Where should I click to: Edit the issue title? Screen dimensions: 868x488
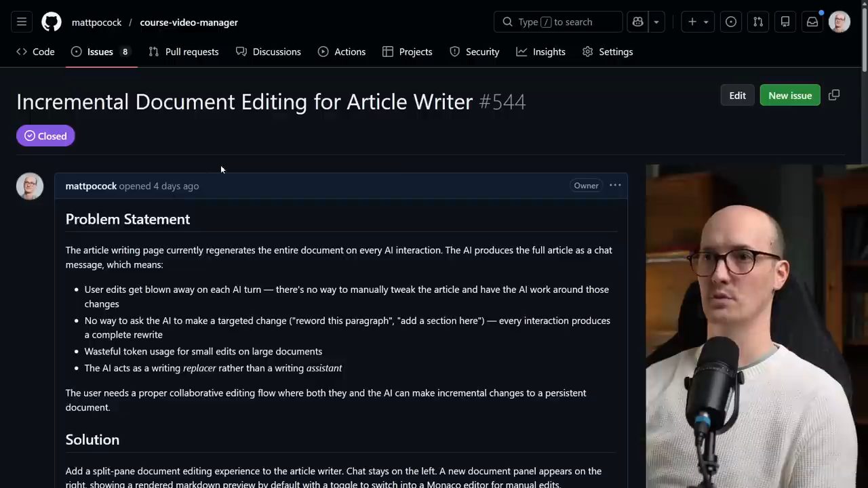737,96
